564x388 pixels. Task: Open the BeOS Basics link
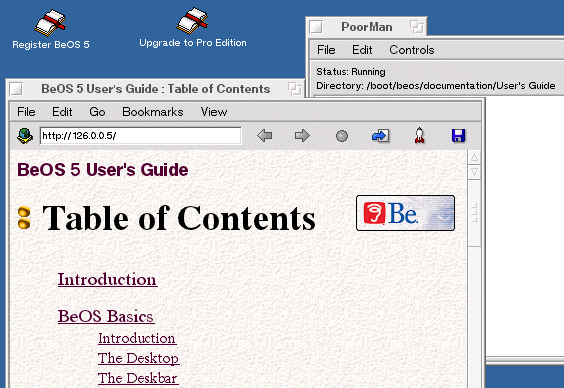coord(106,316)
